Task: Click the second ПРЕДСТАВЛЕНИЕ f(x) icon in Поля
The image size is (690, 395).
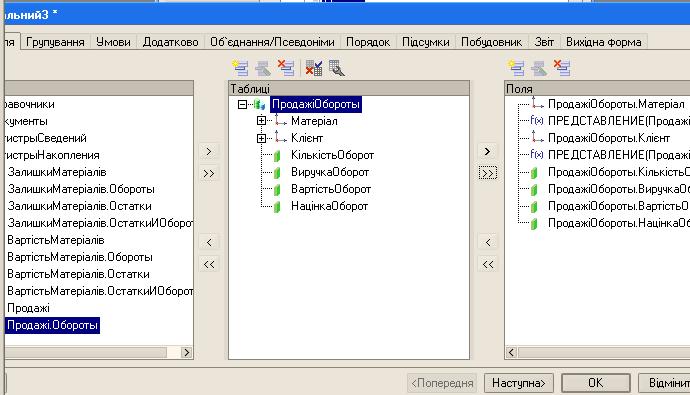Action: 537,154
